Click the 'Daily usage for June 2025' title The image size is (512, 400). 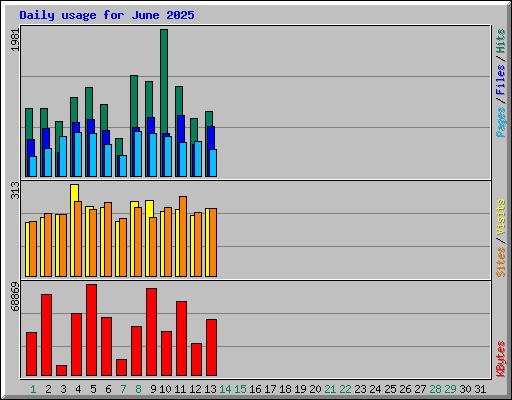[x=107, y=15]
